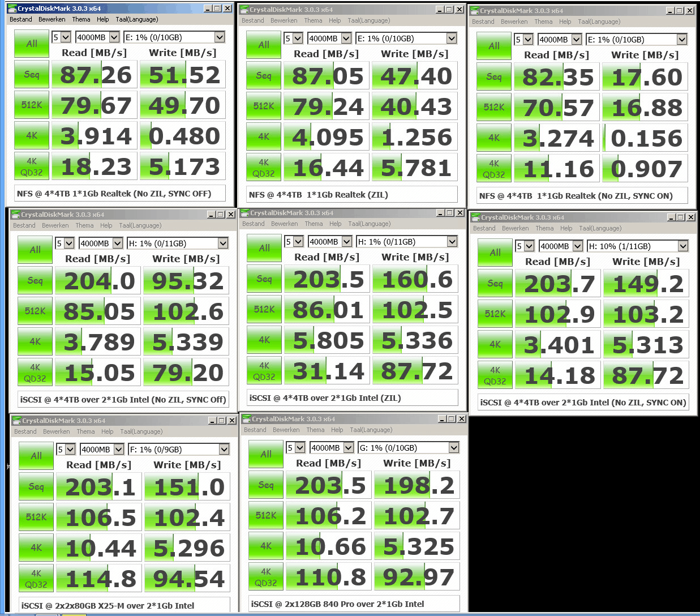Click Seq write value 198.2
The height and width of the screenshot is (616, 700).
click(x=417, y=485)
